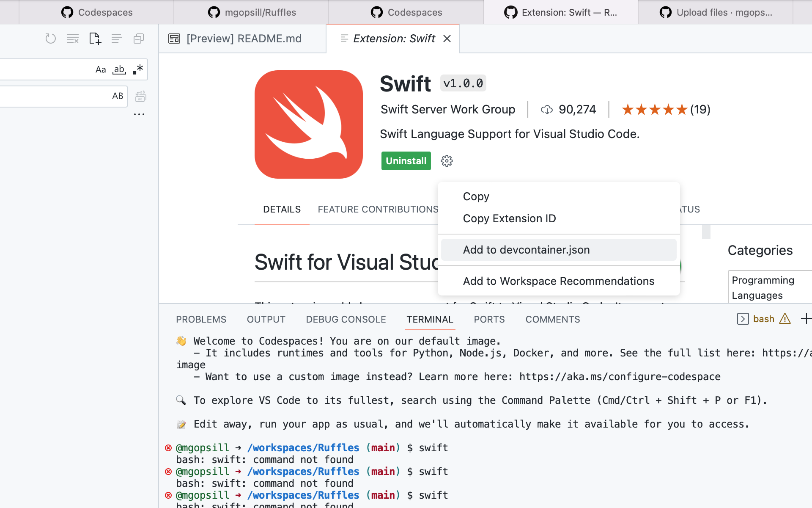Switch to OUTPUT panel tab
This screenshot has width=812, height=508.
(x=266, y=319)
